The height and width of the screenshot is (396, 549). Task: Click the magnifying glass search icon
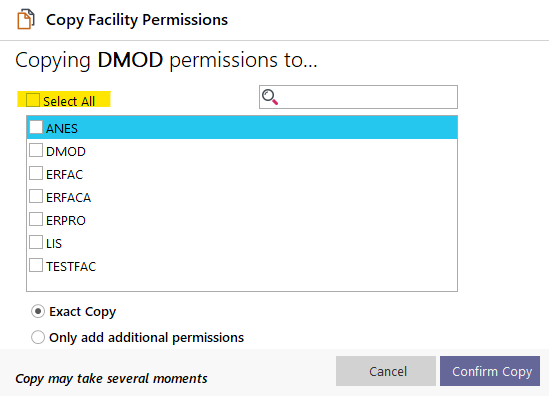click(270, 97)
